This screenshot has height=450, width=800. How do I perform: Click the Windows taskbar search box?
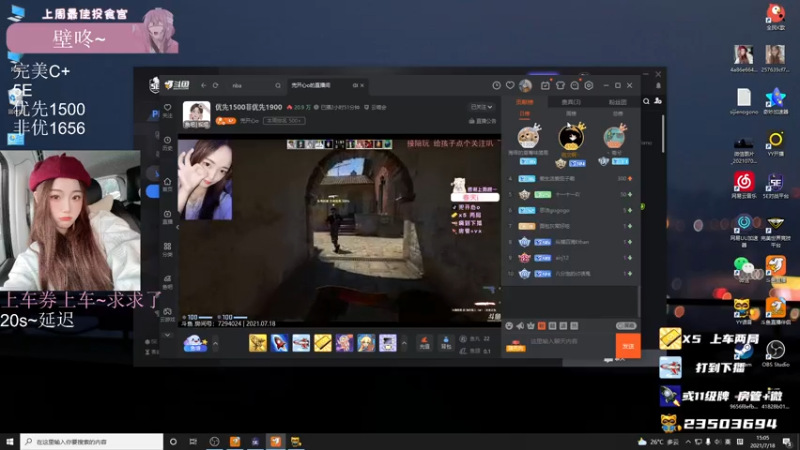(x=92, y=441)
